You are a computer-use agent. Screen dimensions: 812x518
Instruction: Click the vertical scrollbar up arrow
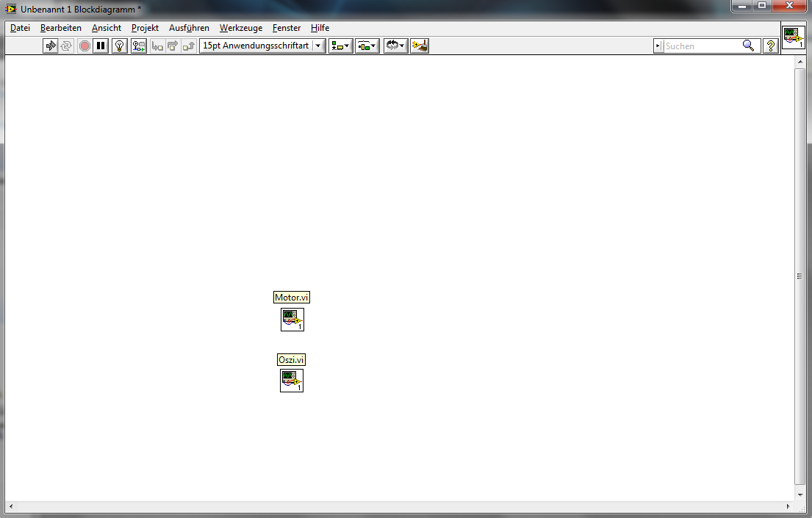[x=800, y=62]
